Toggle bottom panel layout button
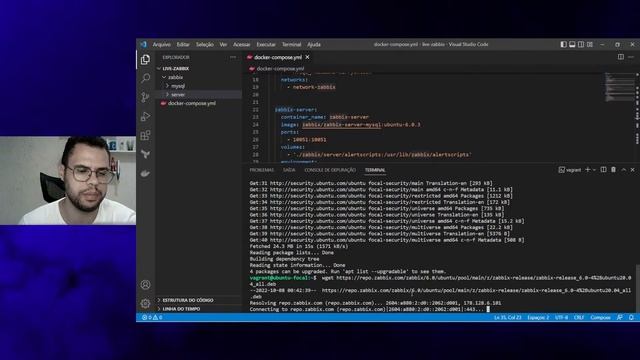640x360 pixels. [x=572, y=44]
